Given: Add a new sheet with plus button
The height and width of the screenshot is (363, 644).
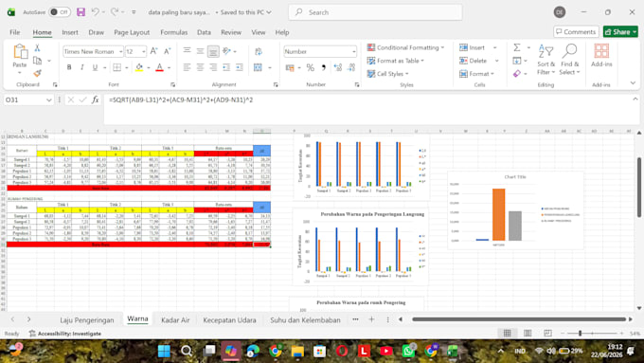Looking at the screenshot, I should pyautogui.click(x=371, y=319).
